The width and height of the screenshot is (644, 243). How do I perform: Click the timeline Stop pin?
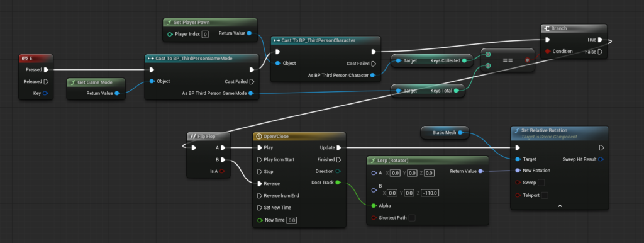260,171
